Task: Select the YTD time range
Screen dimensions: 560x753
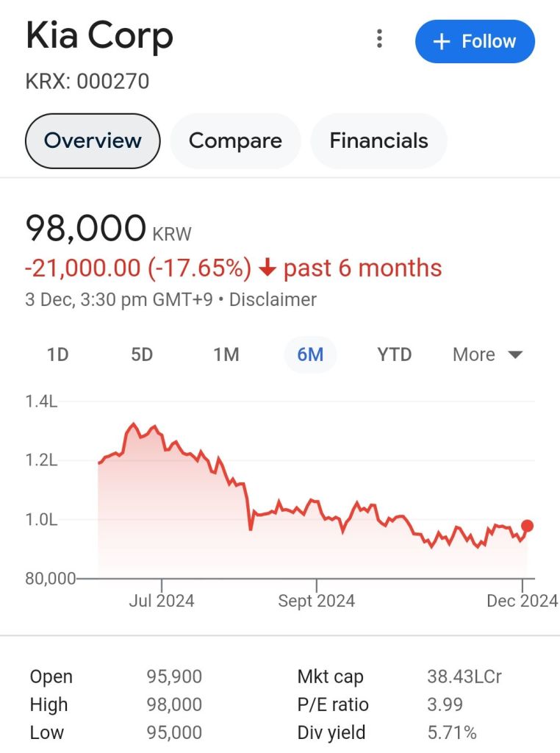Action: pos(395,354)
